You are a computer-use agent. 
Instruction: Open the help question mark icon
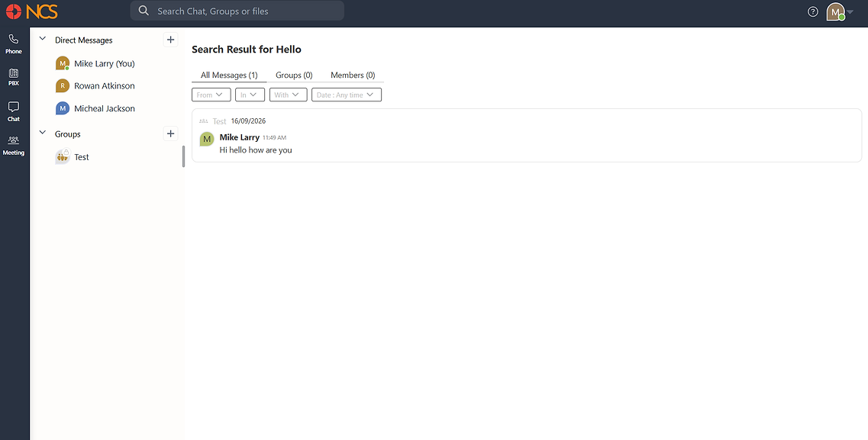pyautogui.click(x=812, y=11)
